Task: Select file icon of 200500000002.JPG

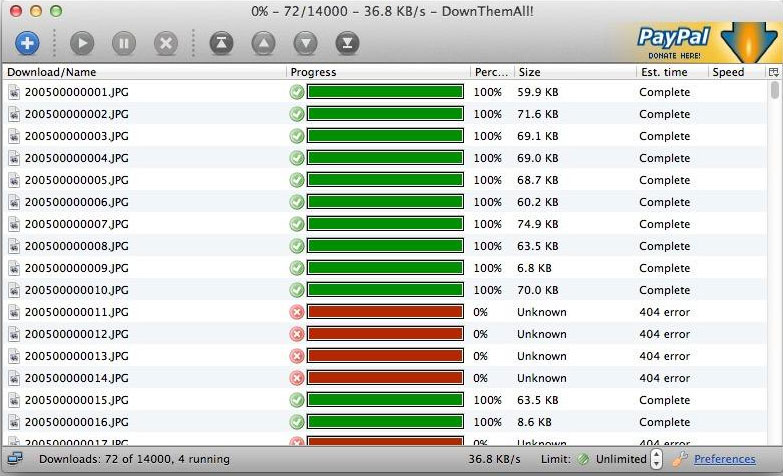Action: click(x=14, y=114)
